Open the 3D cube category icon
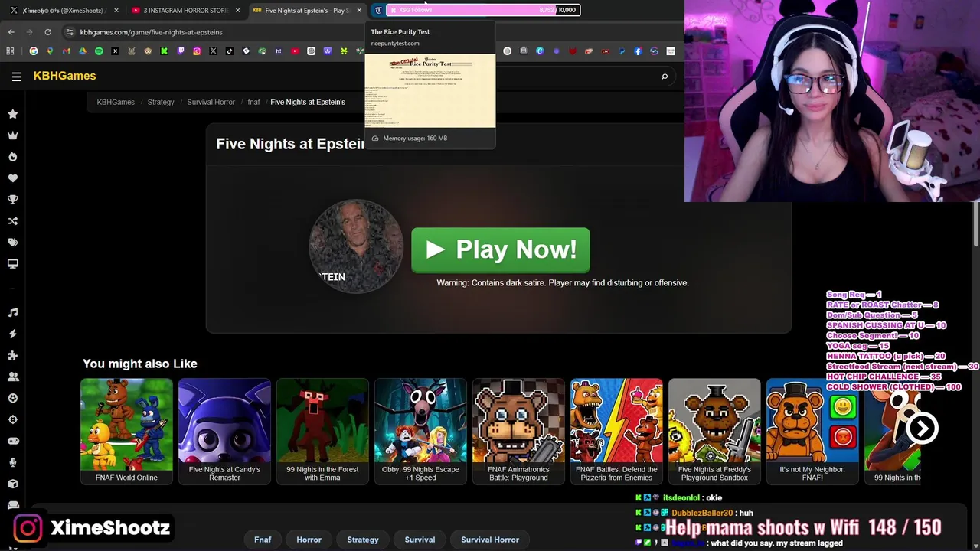980x551 pixels. [x=13, y=484]
